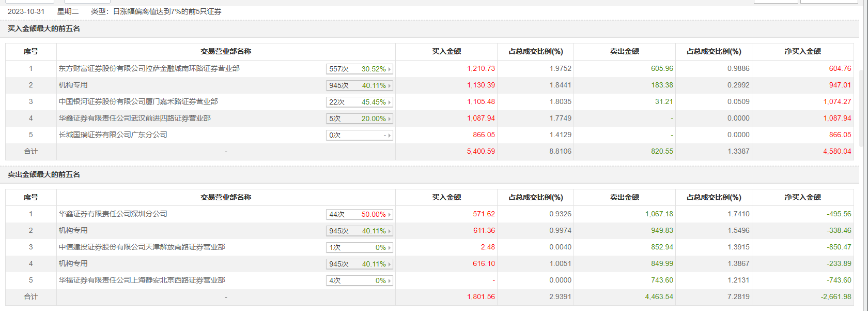This screenshot has width=868, height=311.
Task: Expand the 557次 30.52% stats box
Action: click(x=360, y=69)
